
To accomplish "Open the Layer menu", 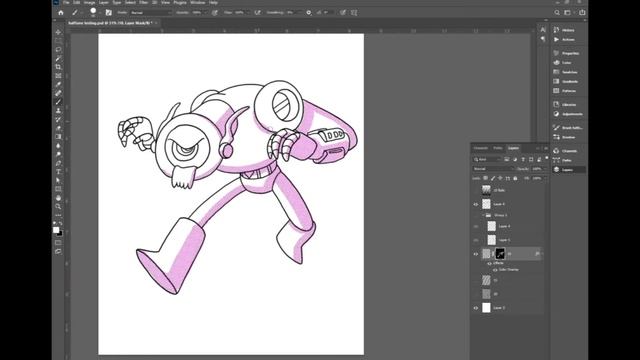I will [104, 2].
